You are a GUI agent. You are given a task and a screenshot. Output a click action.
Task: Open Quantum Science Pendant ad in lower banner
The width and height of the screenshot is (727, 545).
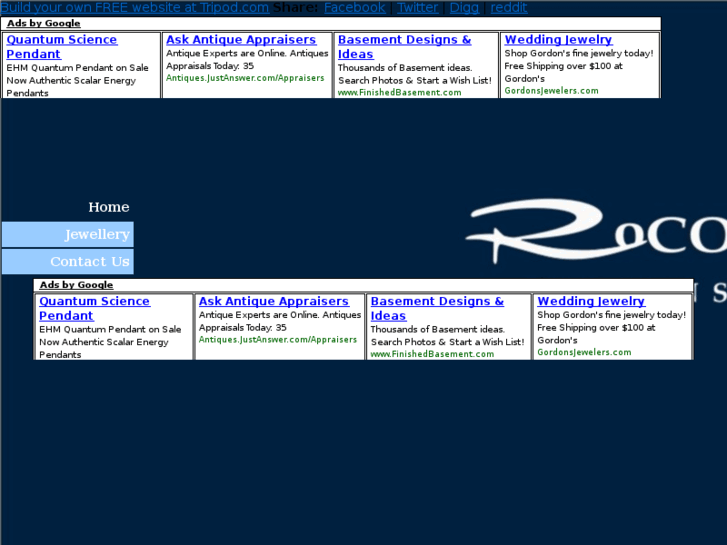coord(95,308)
